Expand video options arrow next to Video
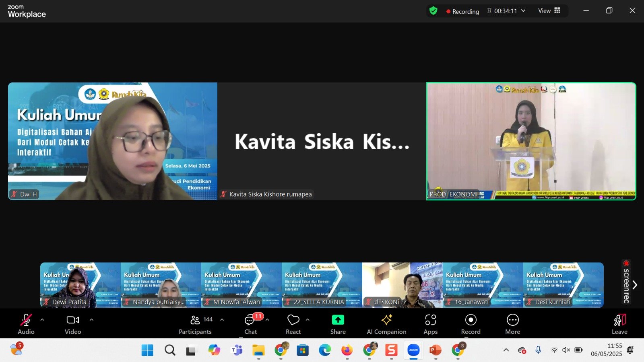Viewport: 644px width, 362px height. point(91,320)
